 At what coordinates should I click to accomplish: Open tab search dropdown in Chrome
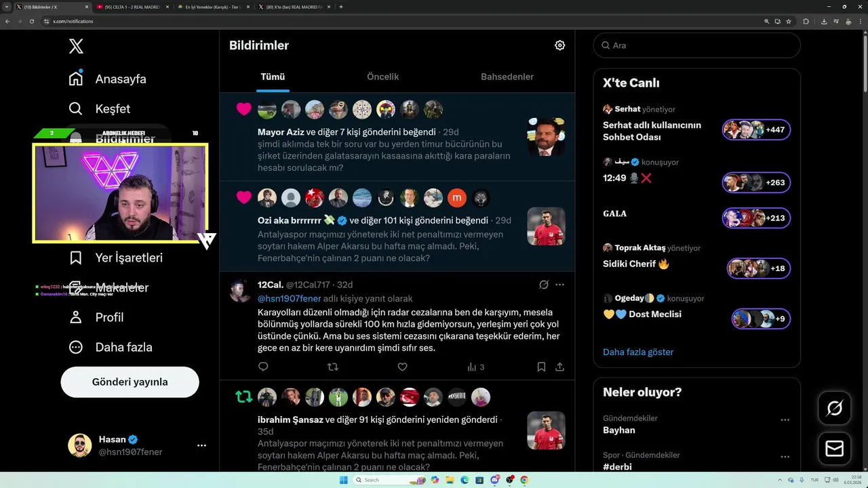[x=7, y=7]
